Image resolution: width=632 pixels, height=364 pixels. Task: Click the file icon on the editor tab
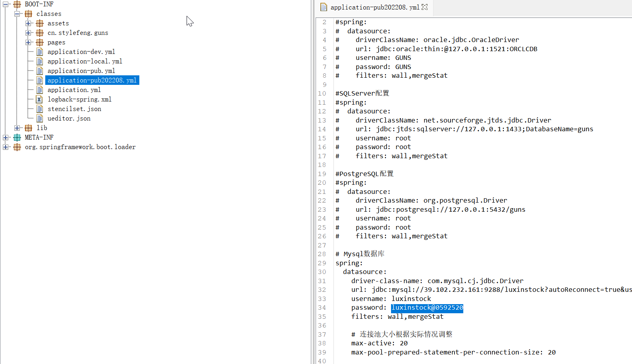coord(324,7)
